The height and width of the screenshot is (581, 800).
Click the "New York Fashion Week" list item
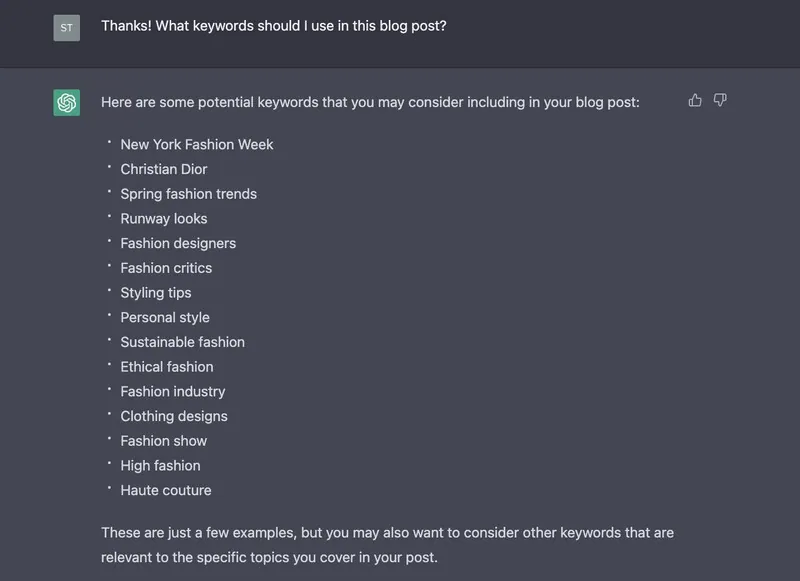[x=197, y=144]
